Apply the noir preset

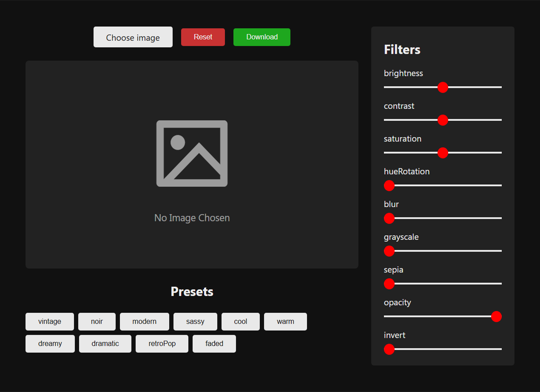click(97, 321)
